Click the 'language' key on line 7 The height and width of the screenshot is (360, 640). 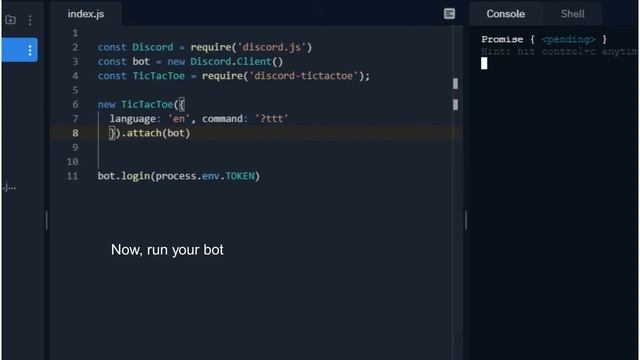point(132,119)
